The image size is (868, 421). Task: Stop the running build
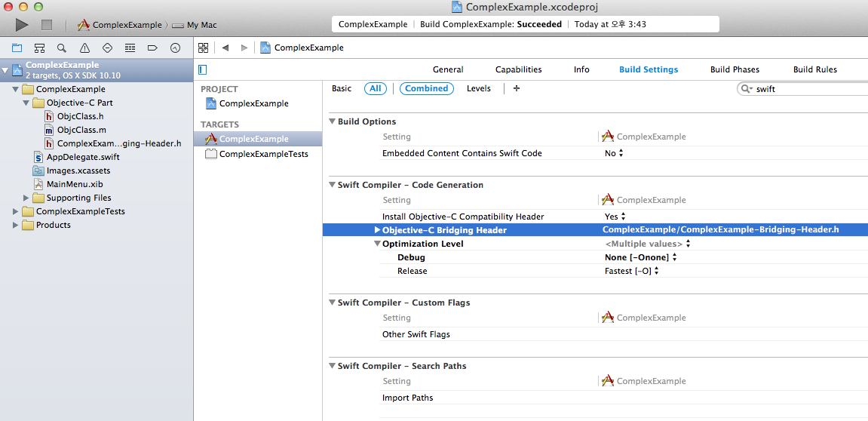pos(47,25)
